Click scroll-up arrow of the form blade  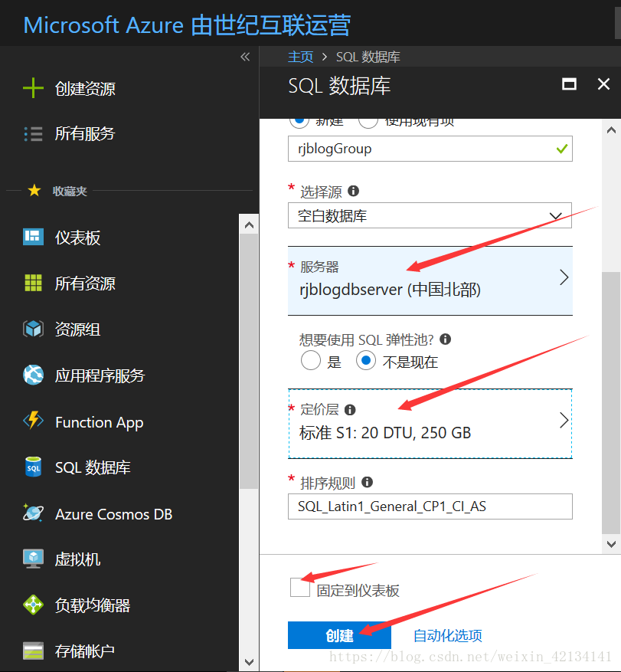(611, 130)
